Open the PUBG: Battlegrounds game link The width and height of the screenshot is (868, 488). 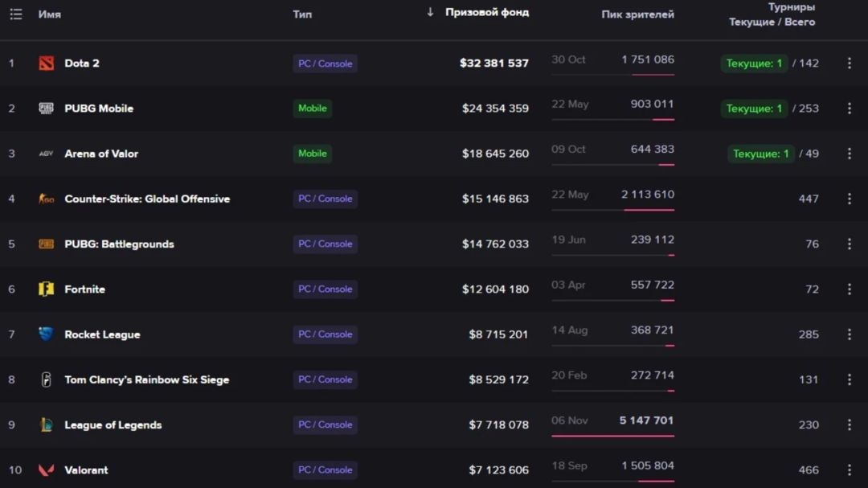click(x=119, y=244)
